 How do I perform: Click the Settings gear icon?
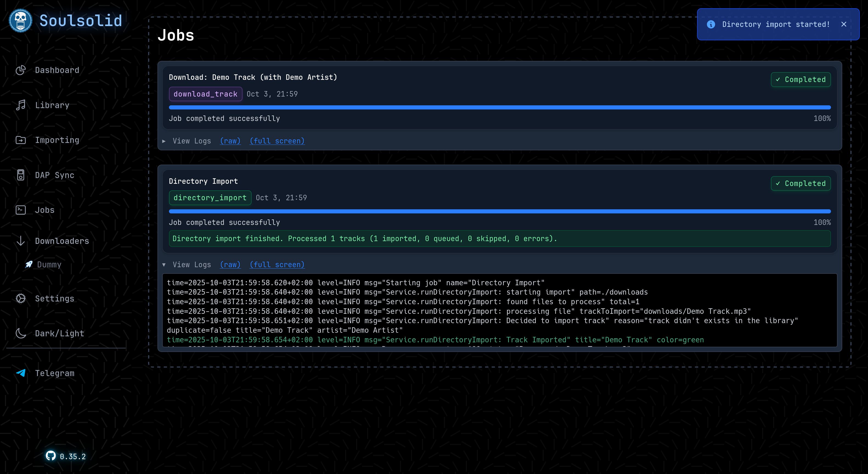pyautogui.click(x=21, y=298)
